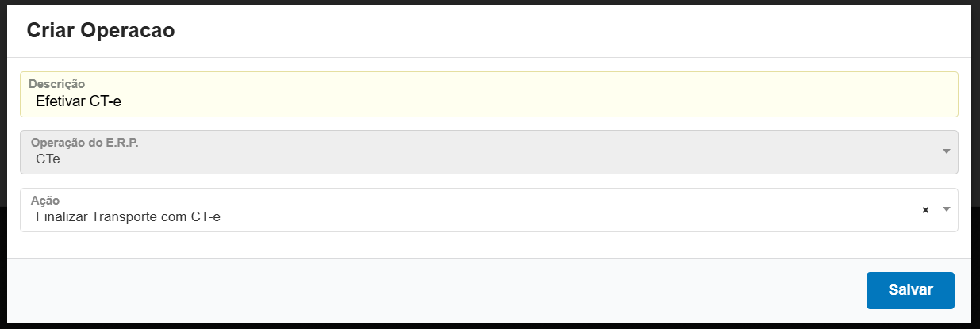
Task: Click the 'Ação' field label
Action: click(x=44, y=201)
